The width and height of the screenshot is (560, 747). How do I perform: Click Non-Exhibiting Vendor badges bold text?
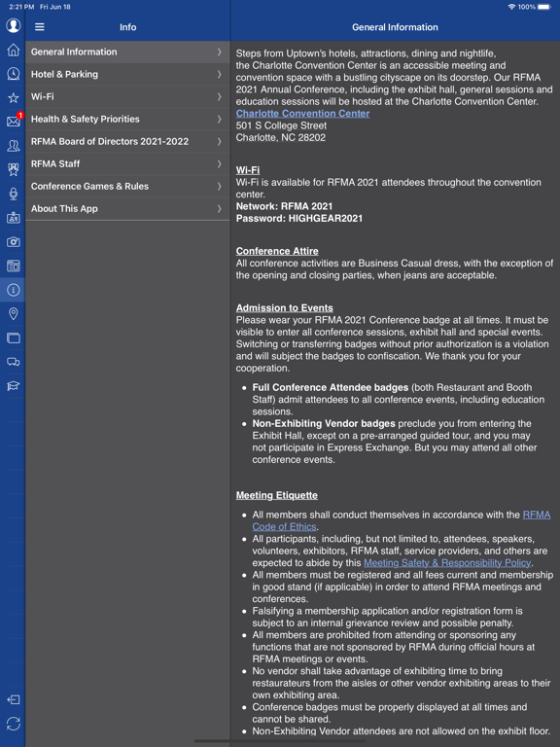[324, 423]
